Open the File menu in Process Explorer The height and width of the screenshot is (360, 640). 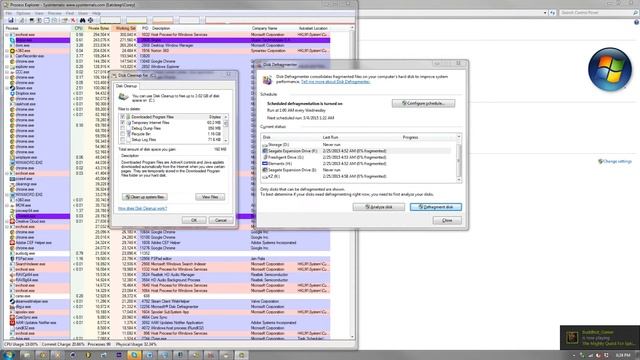(9, 13)
